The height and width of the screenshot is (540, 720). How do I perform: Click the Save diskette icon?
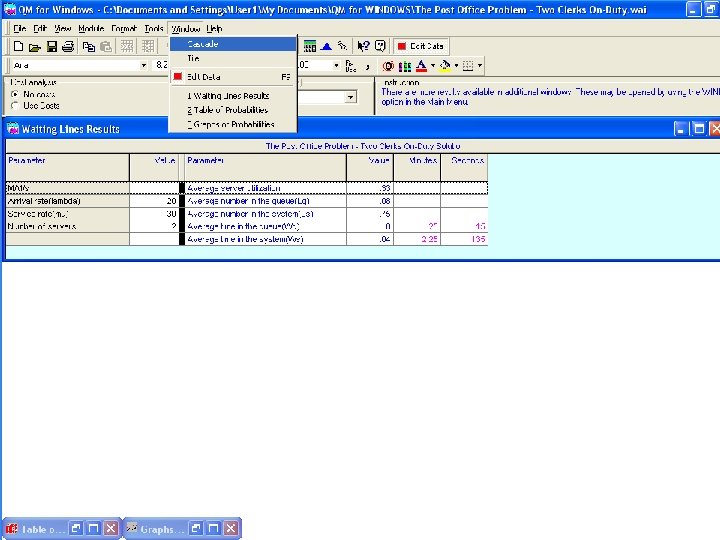51,46
